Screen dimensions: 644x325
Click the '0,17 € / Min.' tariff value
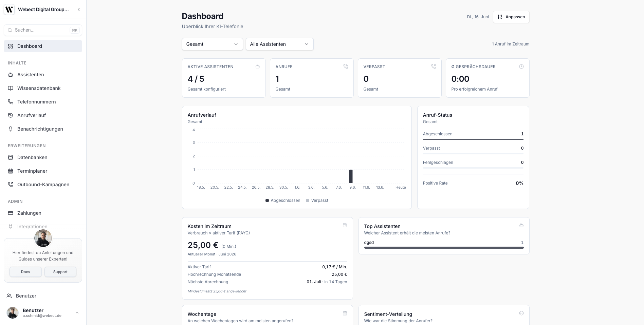pos(335,267)
